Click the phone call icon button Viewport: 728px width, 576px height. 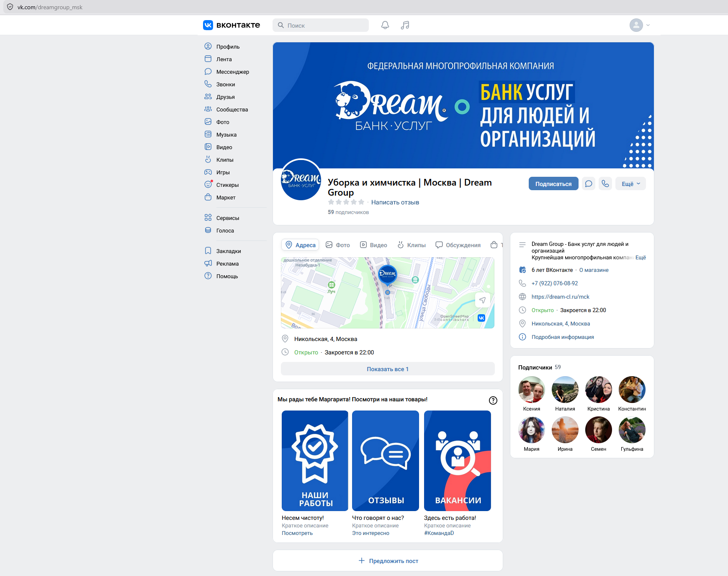pyautogui.click(x=605, y=183)
